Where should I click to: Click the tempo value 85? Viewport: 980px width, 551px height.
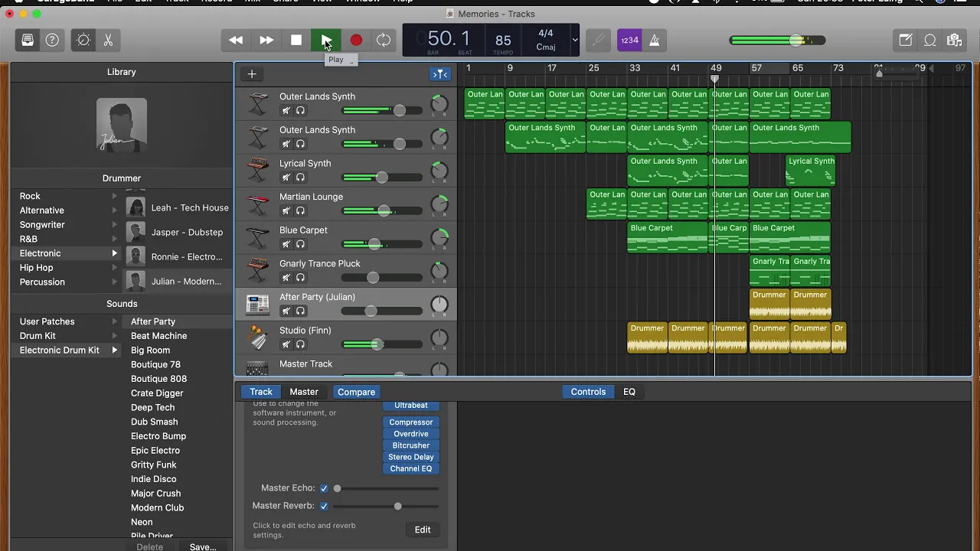(x=503, y=41)
